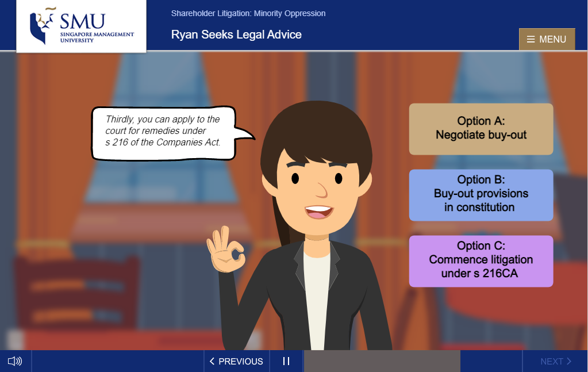Go back with the PREVIOUS button

[x=237, y=361]
